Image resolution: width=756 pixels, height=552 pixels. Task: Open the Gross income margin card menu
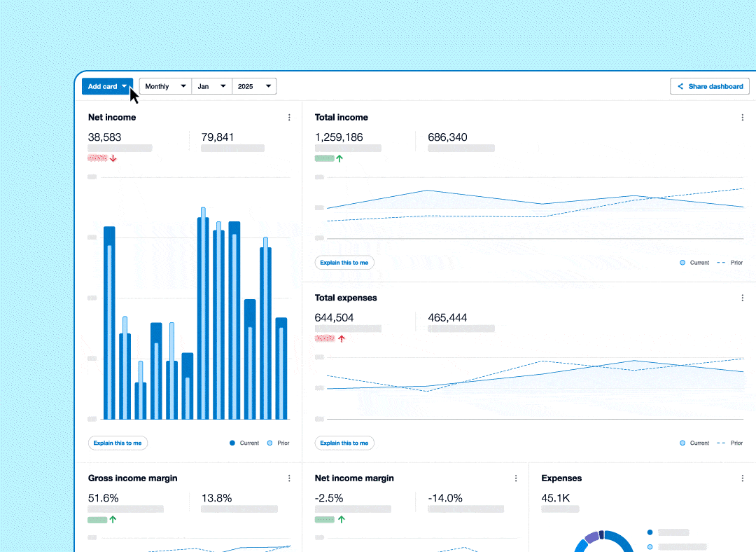[x=289, y=478]
